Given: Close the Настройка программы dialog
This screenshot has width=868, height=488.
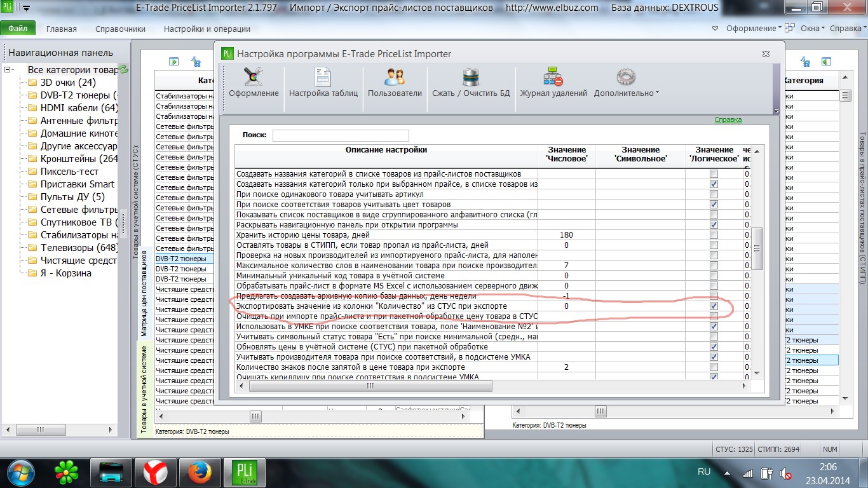Looking at the screenshot, I should pyautogui.click(x=766, y=54).
